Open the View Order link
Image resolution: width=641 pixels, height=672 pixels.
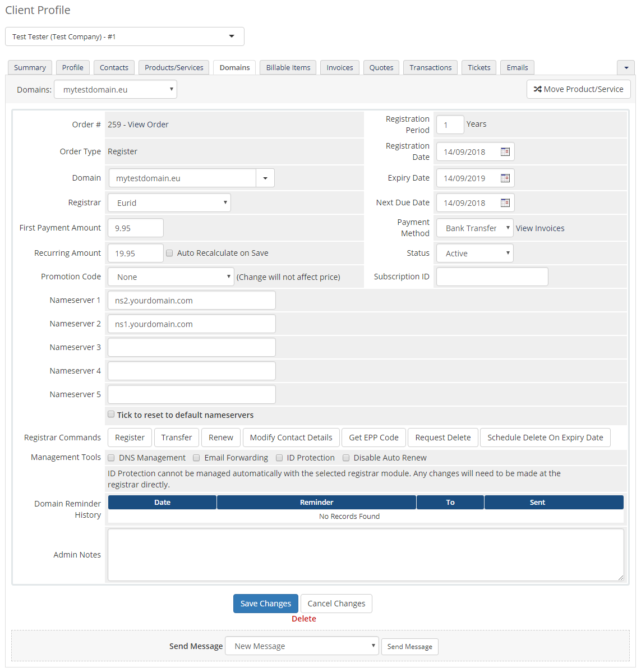151,124
